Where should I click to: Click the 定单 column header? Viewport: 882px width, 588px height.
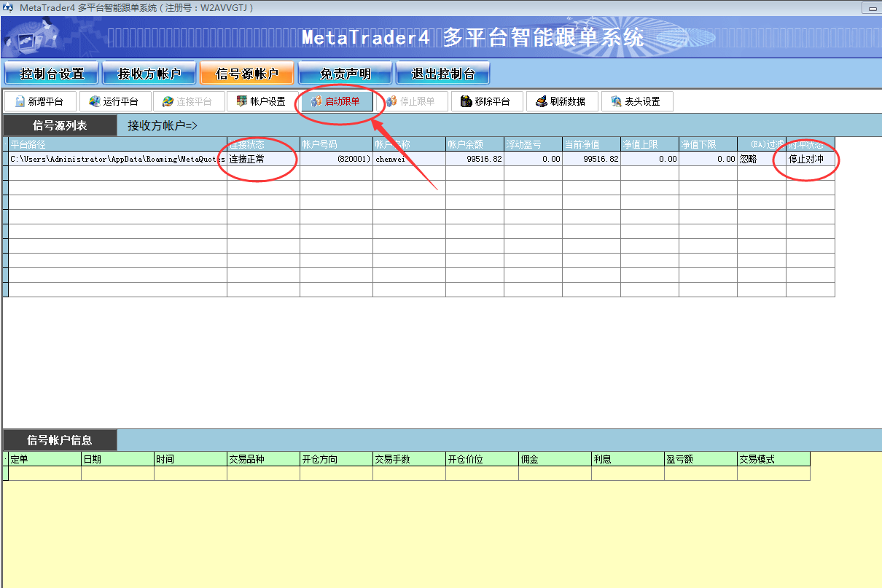click(x=44, y=459)
